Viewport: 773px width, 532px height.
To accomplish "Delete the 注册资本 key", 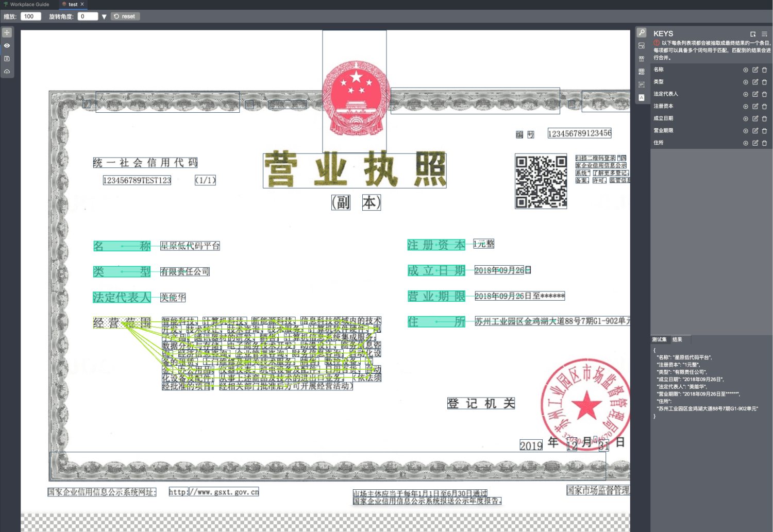I will pos(764,106).
